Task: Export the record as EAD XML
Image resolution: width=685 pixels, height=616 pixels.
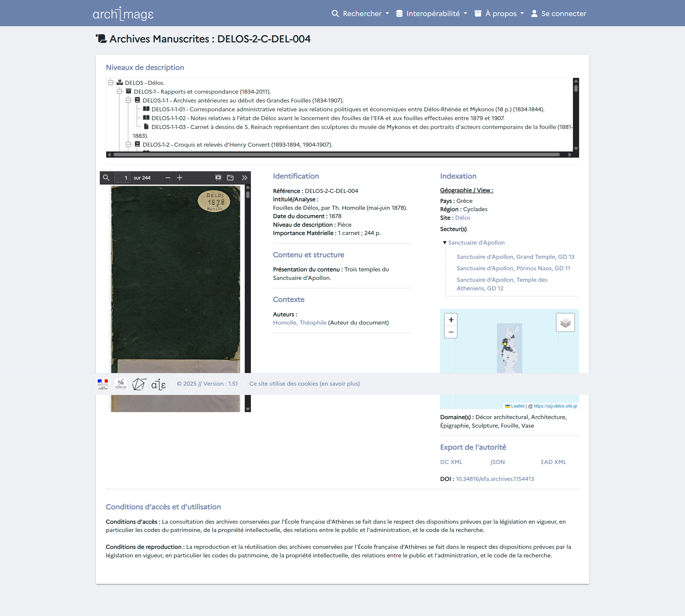Action: 553,462
